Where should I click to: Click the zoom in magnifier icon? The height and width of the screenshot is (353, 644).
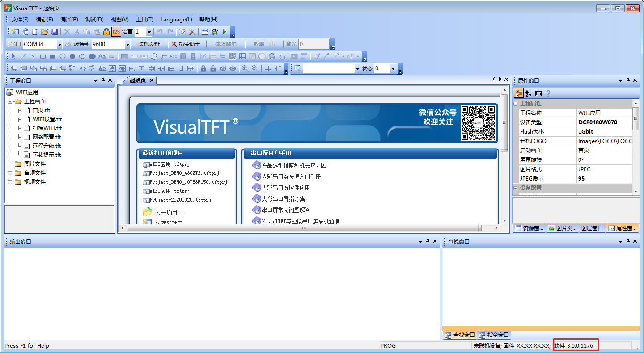coord(245,68)
